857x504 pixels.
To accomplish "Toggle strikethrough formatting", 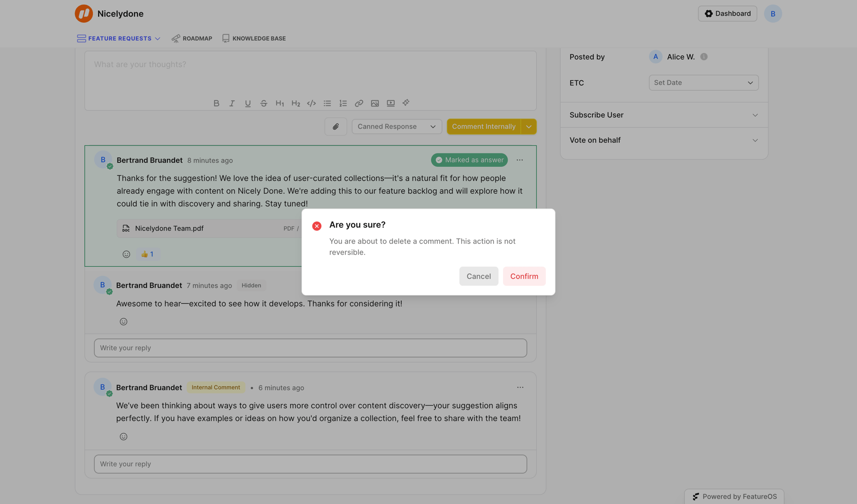I will point(264,103).
